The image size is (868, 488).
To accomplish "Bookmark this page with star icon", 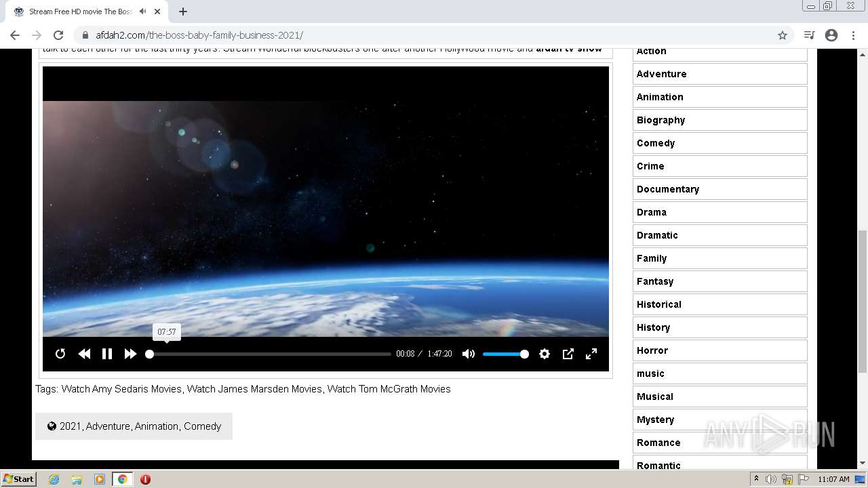I will click(783, 35).
